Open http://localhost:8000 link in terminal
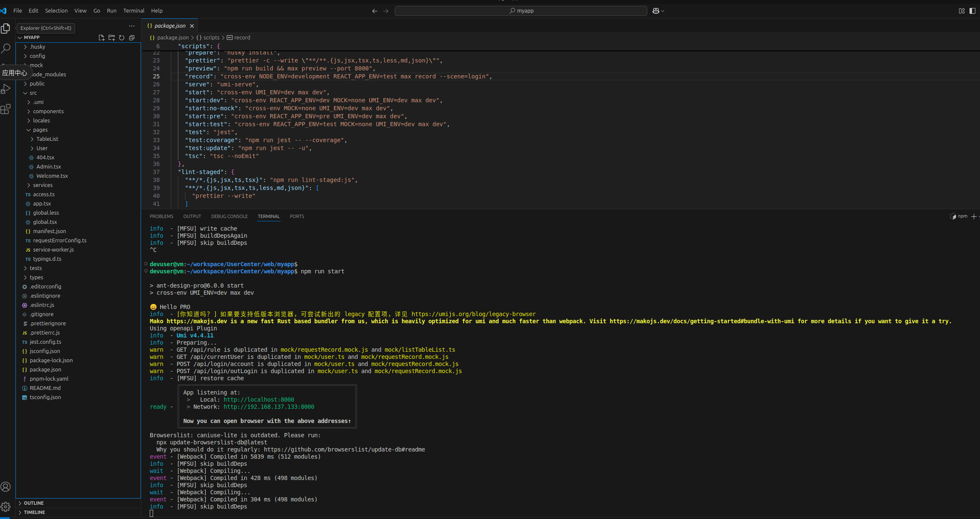The width and height of the screenshot is (980, 519). tap(259, 400)
